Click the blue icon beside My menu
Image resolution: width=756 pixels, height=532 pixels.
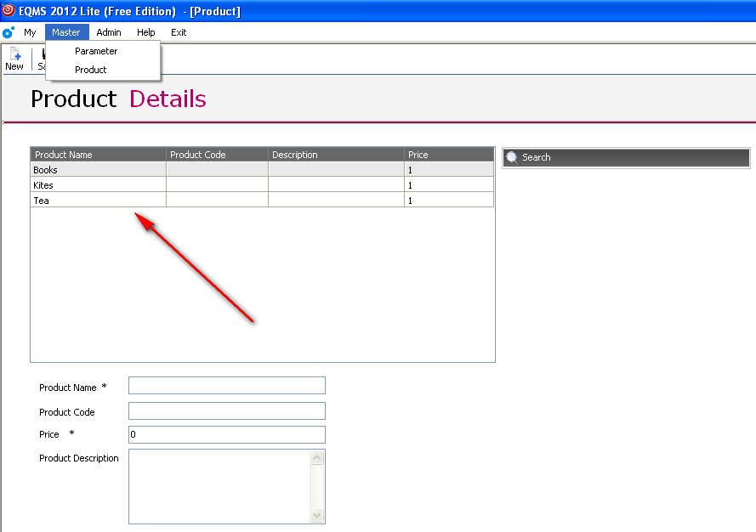tap(9, 32)
